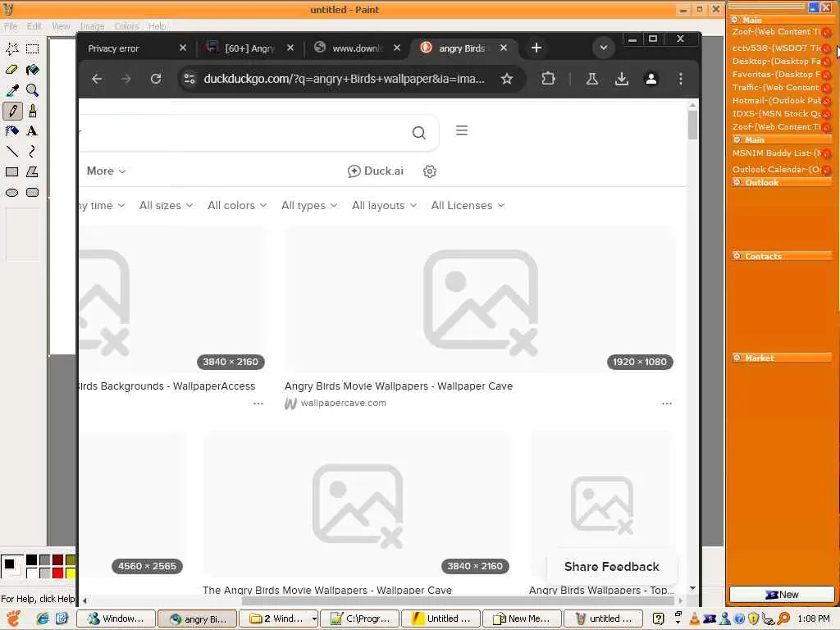The image size is (840, 630).
Task: View site information icon in address bar
Action: (189, 79)
